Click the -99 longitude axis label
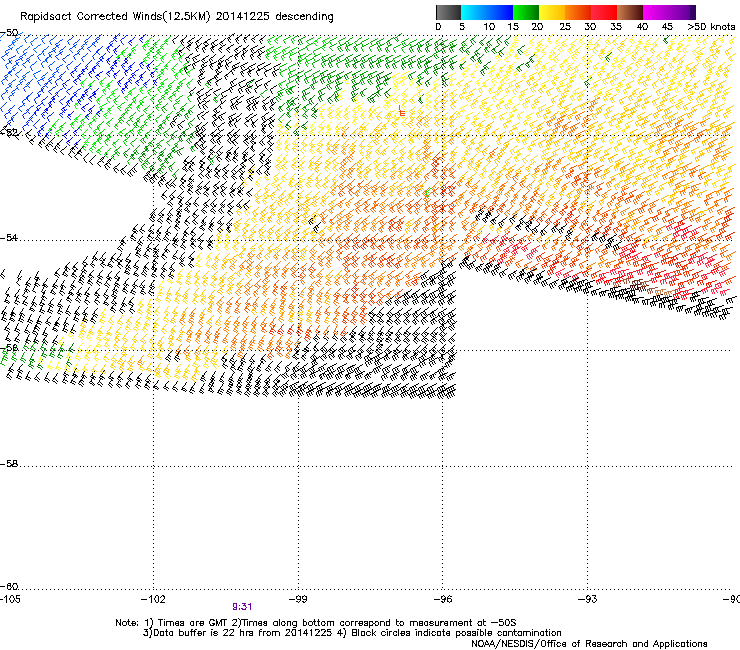This screenshot has height=650, width=740. (298, 599)
